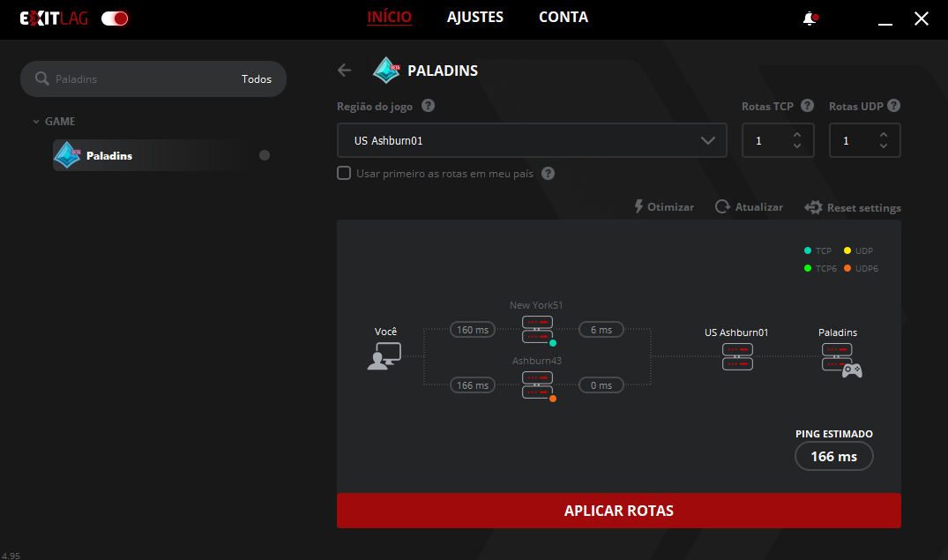The height and width of the screenshot is (560, 948).
Task: Click the Paladins status dot in sidebar
Action: click(265, 155)
